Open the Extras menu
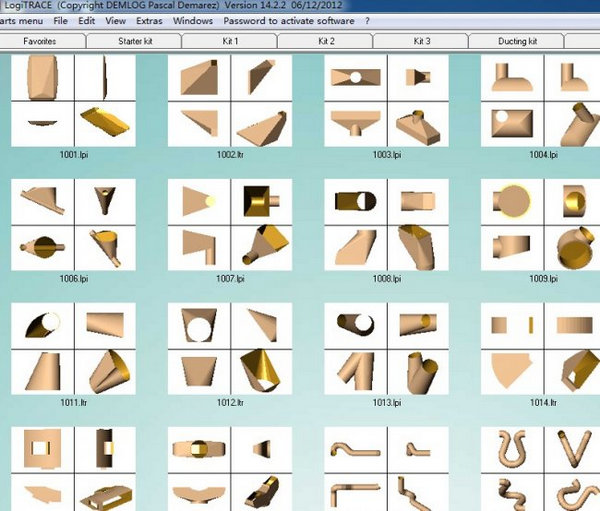600x511 pixels. (x=149, y=20)
